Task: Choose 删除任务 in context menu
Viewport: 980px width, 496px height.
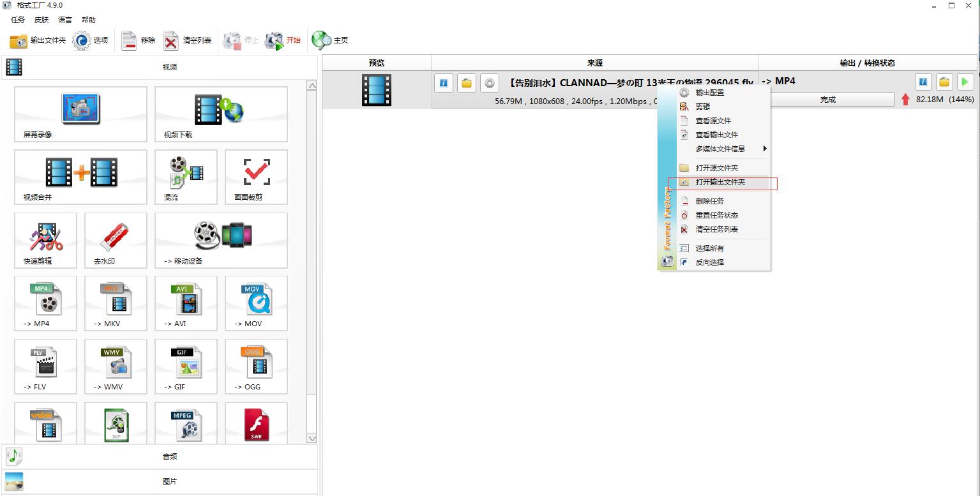Action: point(723,201)
